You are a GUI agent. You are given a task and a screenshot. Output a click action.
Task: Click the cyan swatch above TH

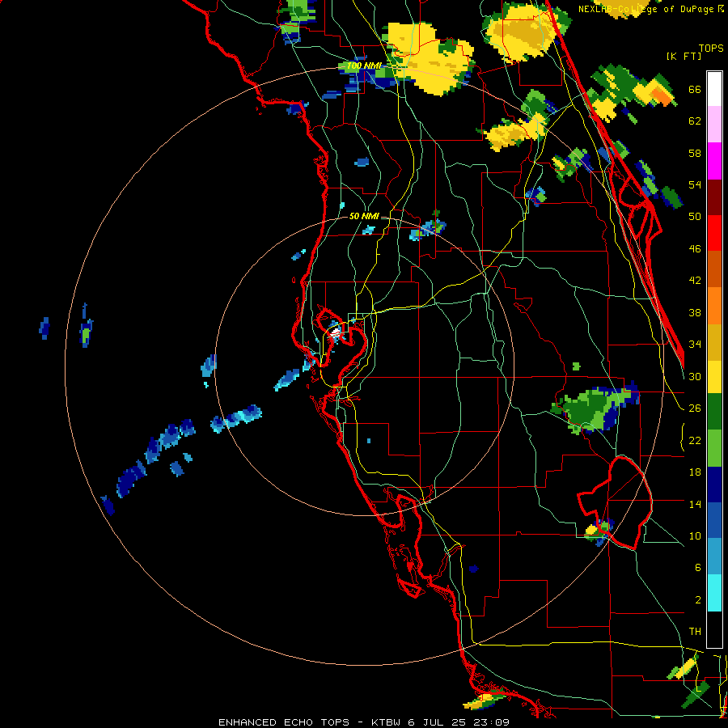point(714,593)
